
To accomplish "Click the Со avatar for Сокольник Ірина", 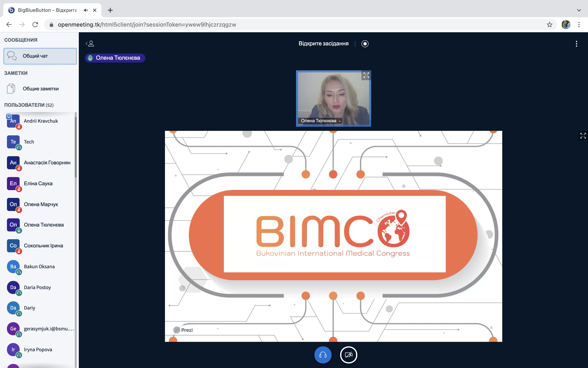I will click(x=13, y=246).
